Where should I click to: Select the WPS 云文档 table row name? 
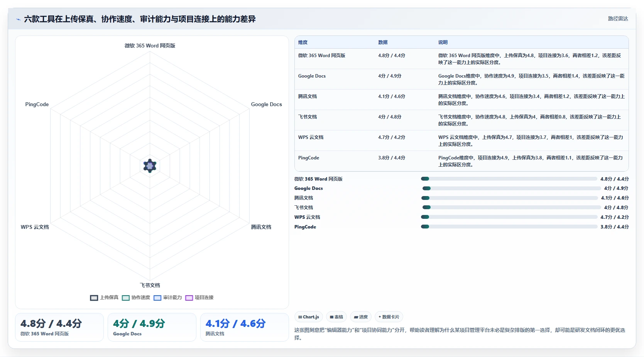point(311,137)
